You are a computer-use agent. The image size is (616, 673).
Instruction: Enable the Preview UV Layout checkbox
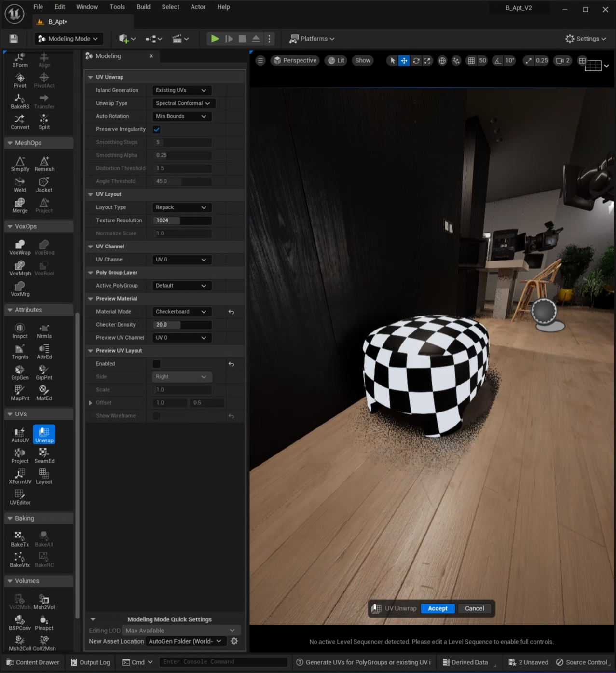coord(157,364)
